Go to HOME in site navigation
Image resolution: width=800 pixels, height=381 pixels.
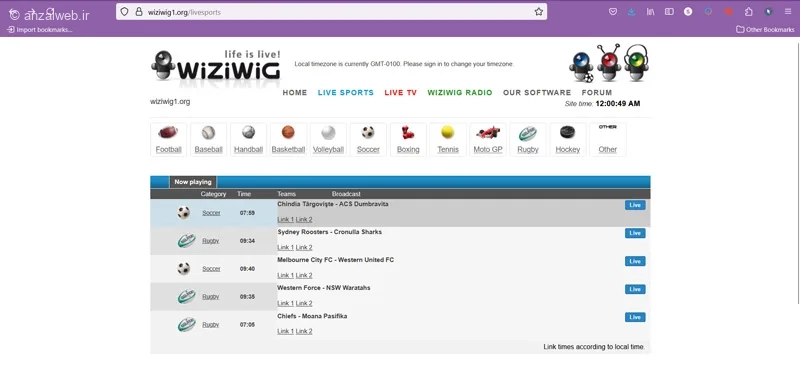295,93
